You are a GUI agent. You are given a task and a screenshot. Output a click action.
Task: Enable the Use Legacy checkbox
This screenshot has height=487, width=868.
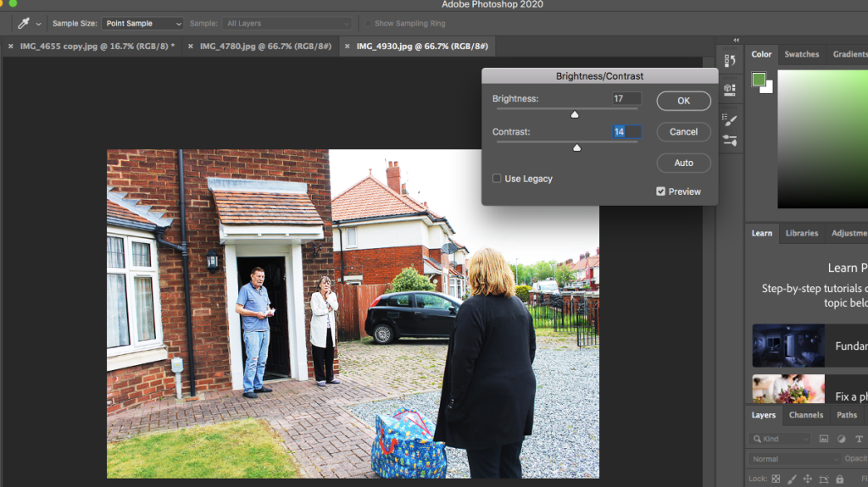click(x=498, y=179)
